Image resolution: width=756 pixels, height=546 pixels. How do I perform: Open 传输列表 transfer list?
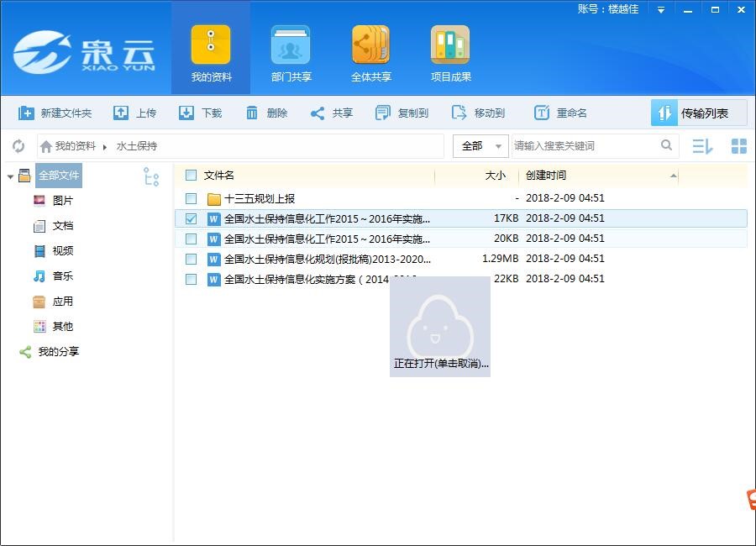point(694,113)
